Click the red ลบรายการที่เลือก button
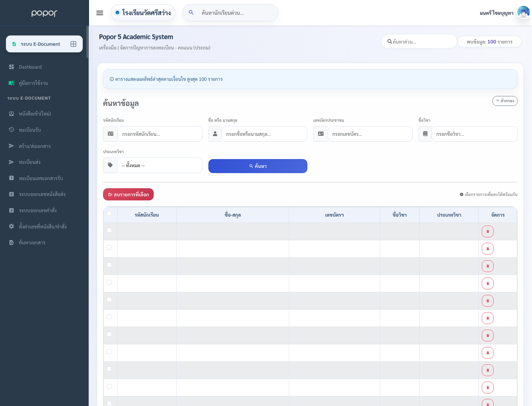Screen dimensions: 532x406 point(128,195)
